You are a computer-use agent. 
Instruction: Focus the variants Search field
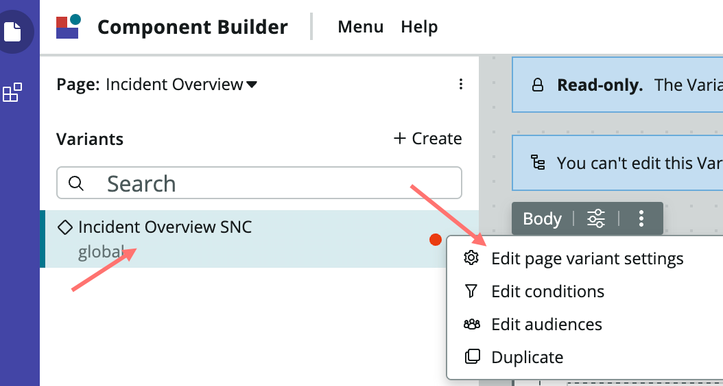[259, 183]
